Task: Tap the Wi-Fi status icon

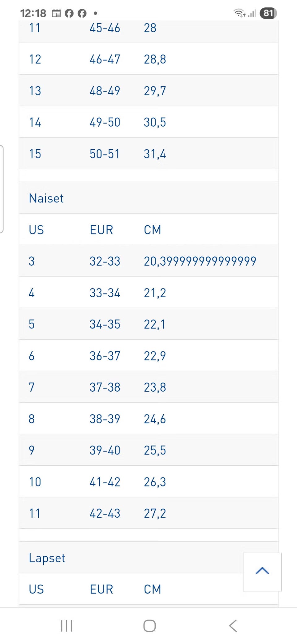Action: click(239, 13)
